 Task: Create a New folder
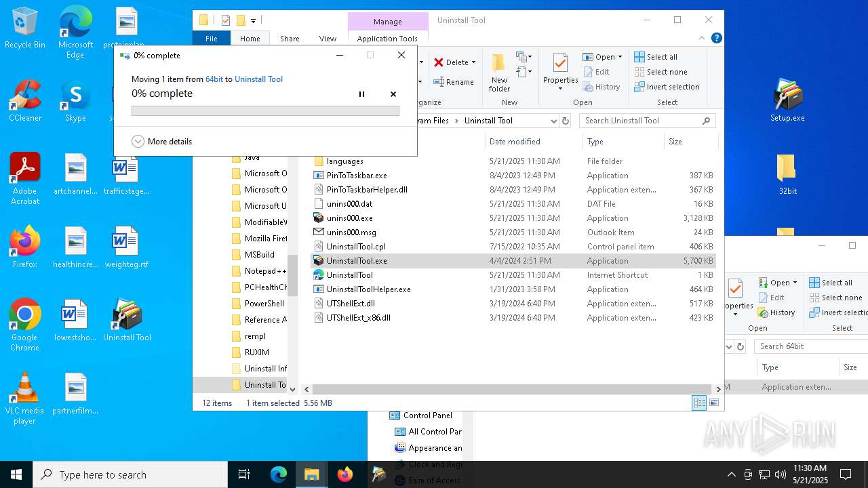tap(499, 73)
